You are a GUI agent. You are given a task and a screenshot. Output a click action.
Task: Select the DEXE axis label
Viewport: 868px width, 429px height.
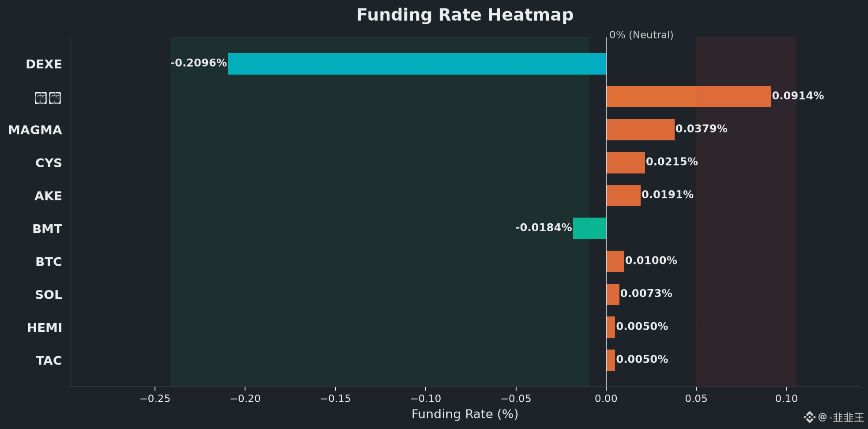(44, 64)
